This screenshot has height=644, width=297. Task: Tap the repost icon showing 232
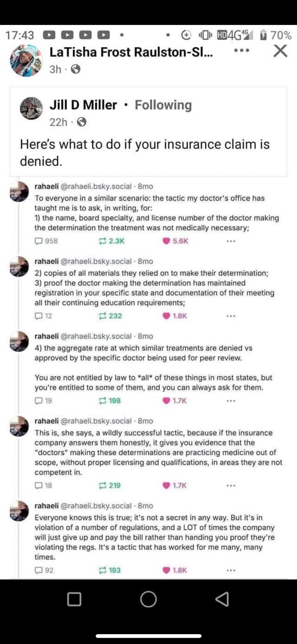coord(102,316)
